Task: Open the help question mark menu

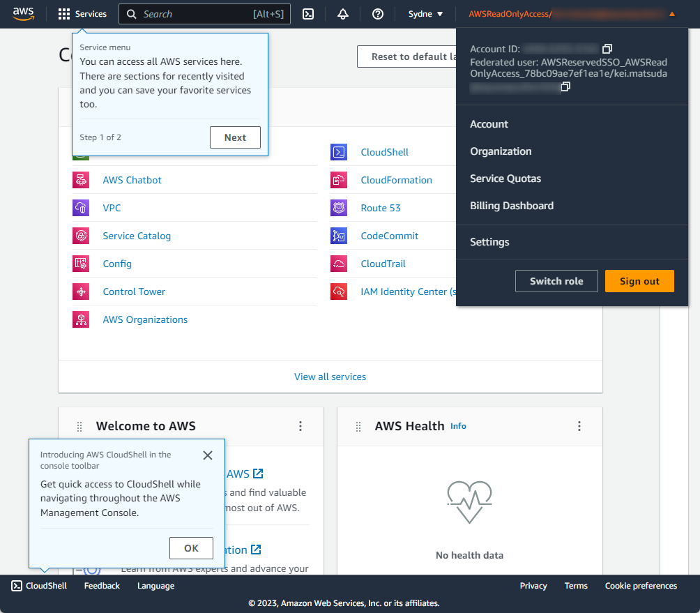Action: tap(378, 14)
